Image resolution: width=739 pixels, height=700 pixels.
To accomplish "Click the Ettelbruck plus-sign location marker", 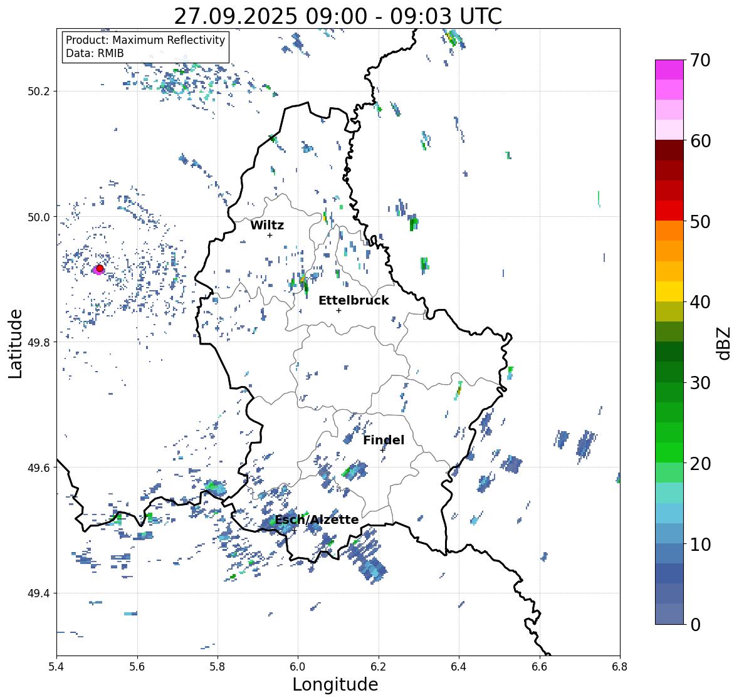I will (338, 310).
